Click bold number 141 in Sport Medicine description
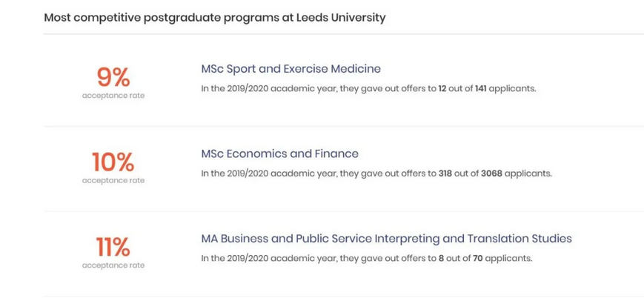The height and width of the screenshot is (304, 644). tap(481, 89)
